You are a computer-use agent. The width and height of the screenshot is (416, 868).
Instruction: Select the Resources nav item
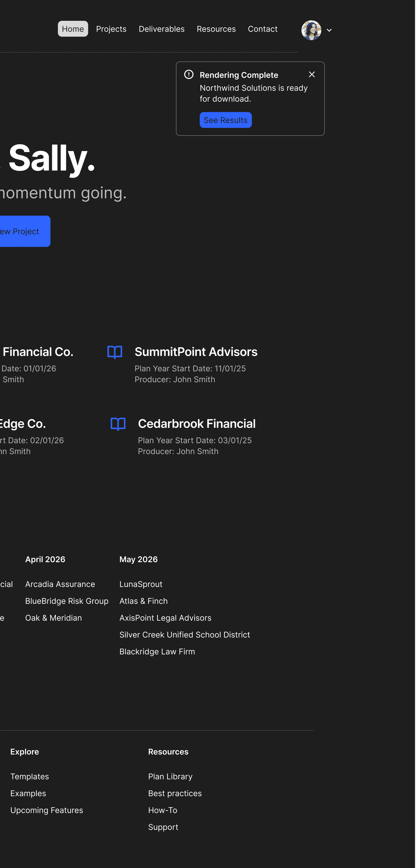(x=216, y=29)
